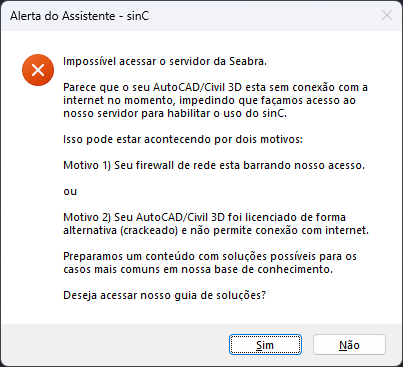Click the word crackeado in parentheses
The height and width of the screenshot is (367, 403).
(149, 230)
